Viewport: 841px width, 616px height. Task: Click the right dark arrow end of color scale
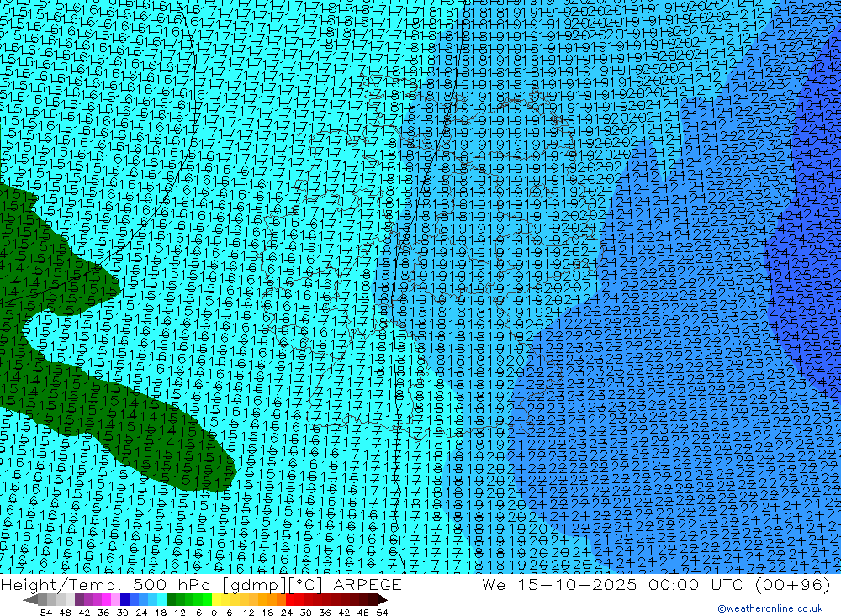(x=382, y=599)
